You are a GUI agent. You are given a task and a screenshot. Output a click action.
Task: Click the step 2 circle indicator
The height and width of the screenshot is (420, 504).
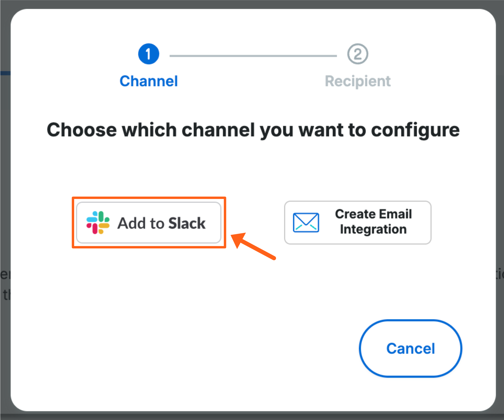[x=357, y=54]
